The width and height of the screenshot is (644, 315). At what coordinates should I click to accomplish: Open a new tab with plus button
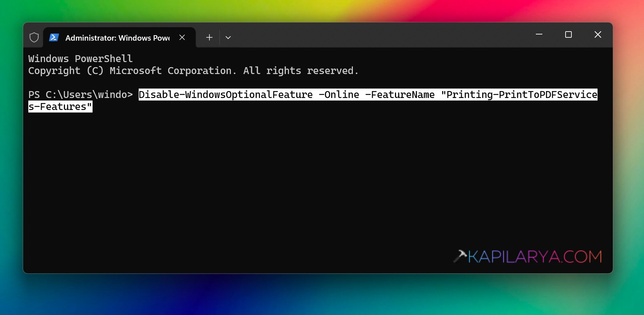[x=209, y=37]
